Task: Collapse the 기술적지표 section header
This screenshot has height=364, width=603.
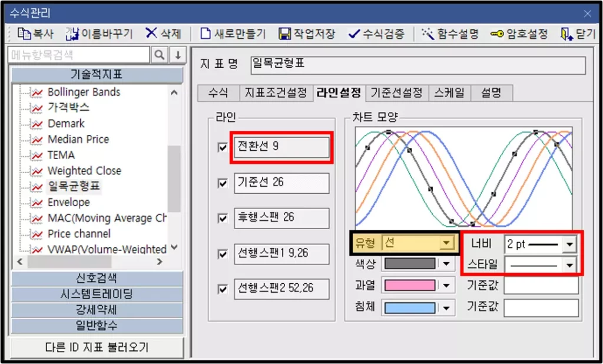Action: tap(97, 75)
